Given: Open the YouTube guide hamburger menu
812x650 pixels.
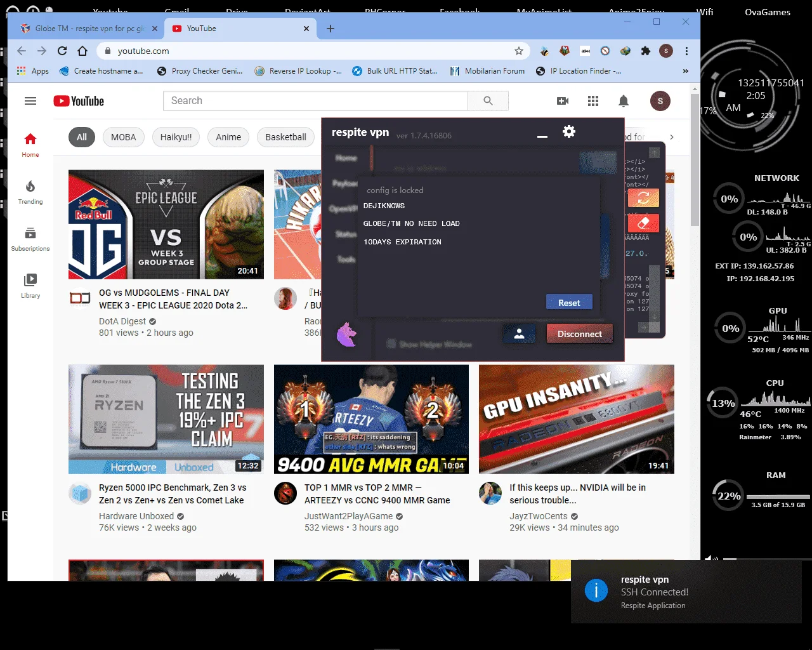Looking at the screenshot, I should pyautogui.click(x=30, y=101).
